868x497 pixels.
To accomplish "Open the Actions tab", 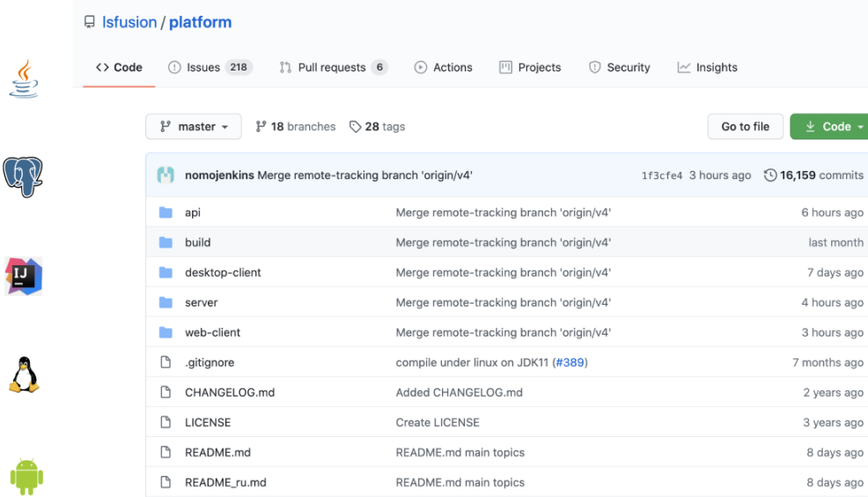I will (444, 67).
